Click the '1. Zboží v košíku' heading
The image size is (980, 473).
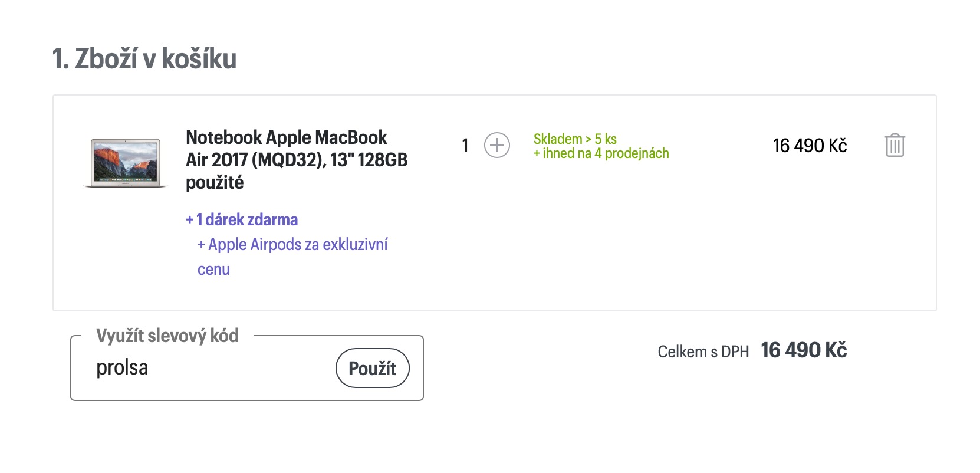(144, 59)
